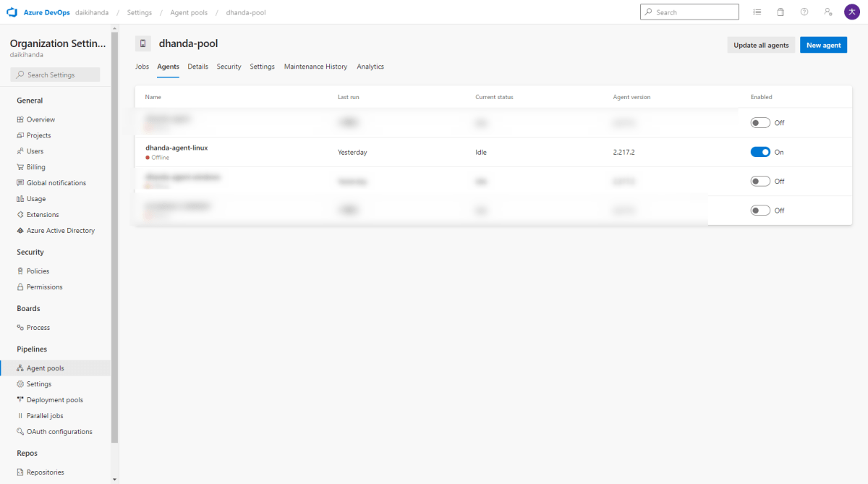Click the Agent pools breadcrumb link
Image resolution: width=868 pixels, height=484 pixels.
point(189,12)
